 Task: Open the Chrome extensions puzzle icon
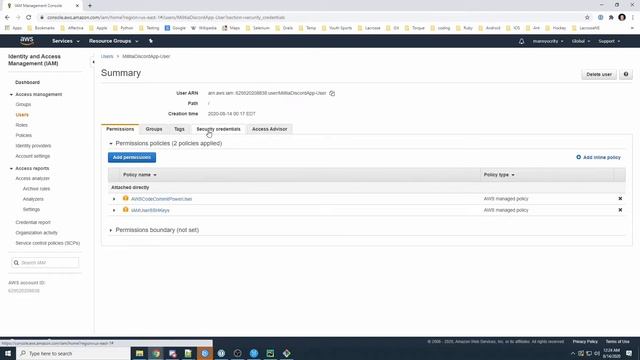tap(611, 18)
